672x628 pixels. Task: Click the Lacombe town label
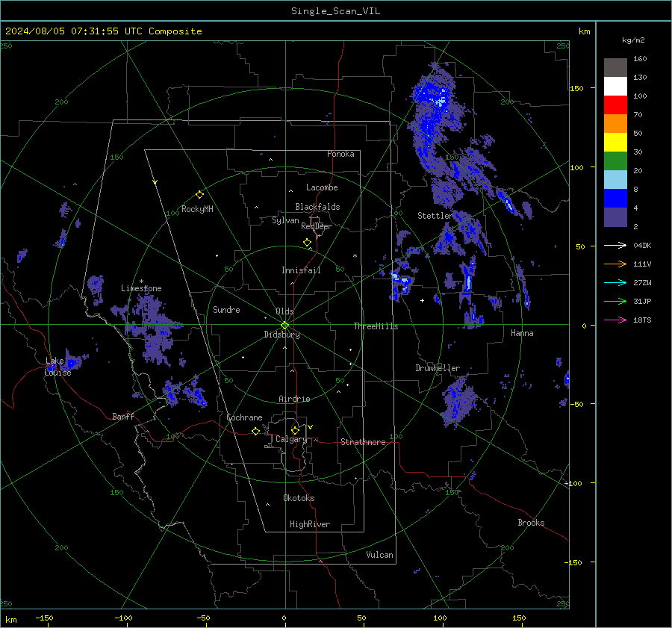(322, 187)
